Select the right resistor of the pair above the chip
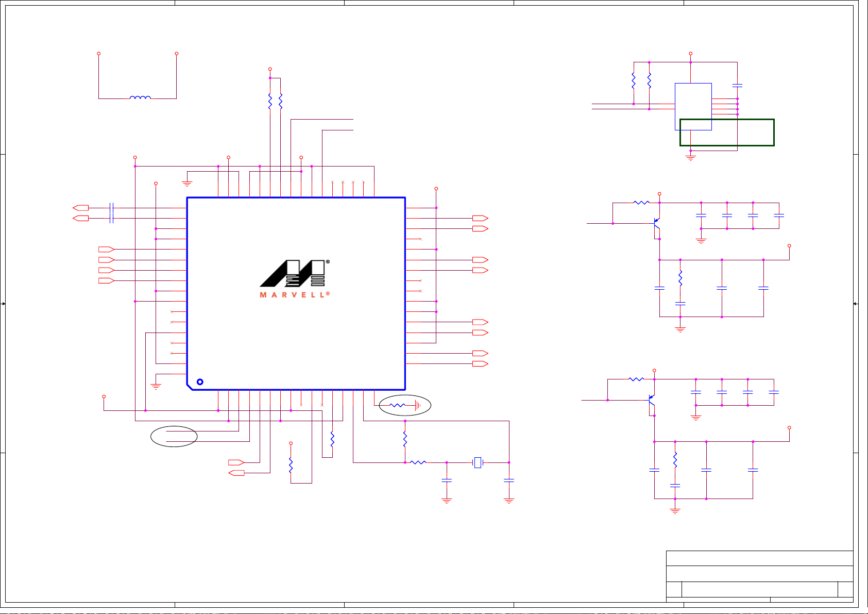Viewport: 868px width, 614px height. tap(280, 101)
